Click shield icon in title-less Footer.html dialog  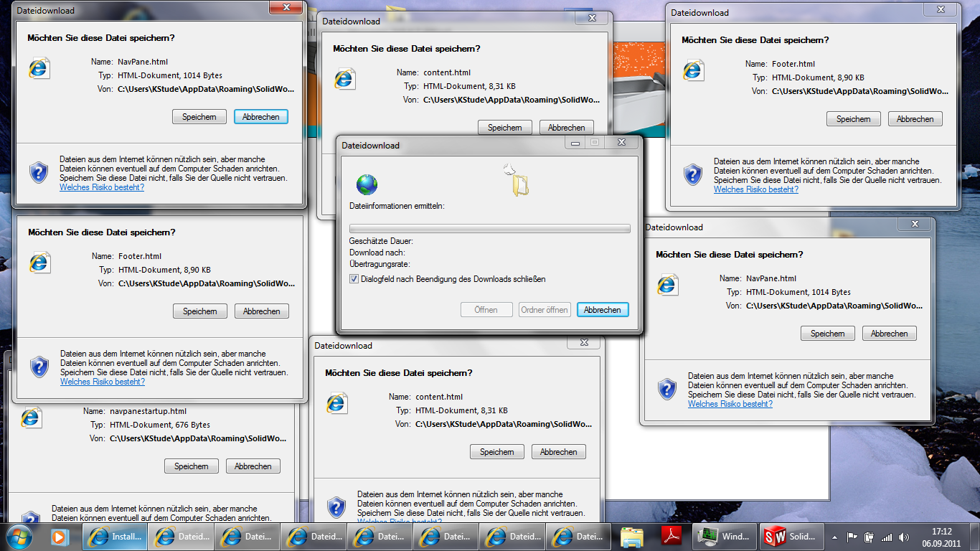[x=39, y=367]
